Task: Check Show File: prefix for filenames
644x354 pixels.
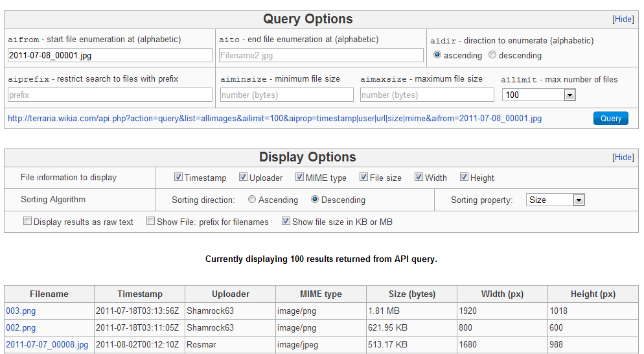Action: pos(150,221)
